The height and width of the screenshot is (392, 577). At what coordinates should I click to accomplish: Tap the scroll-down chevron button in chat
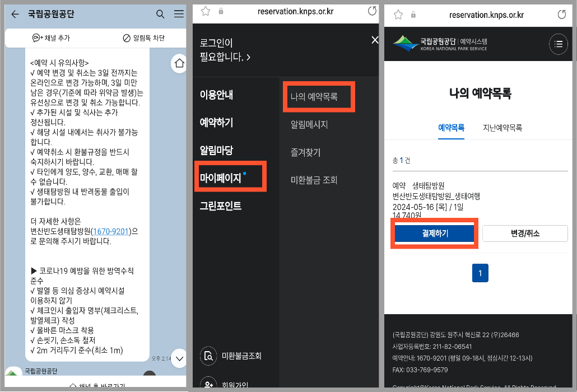point(179,358)
